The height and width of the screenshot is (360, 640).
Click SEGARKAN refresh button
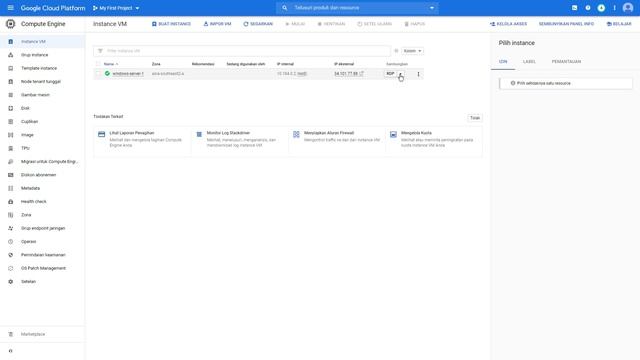click(x=258, y=24)
